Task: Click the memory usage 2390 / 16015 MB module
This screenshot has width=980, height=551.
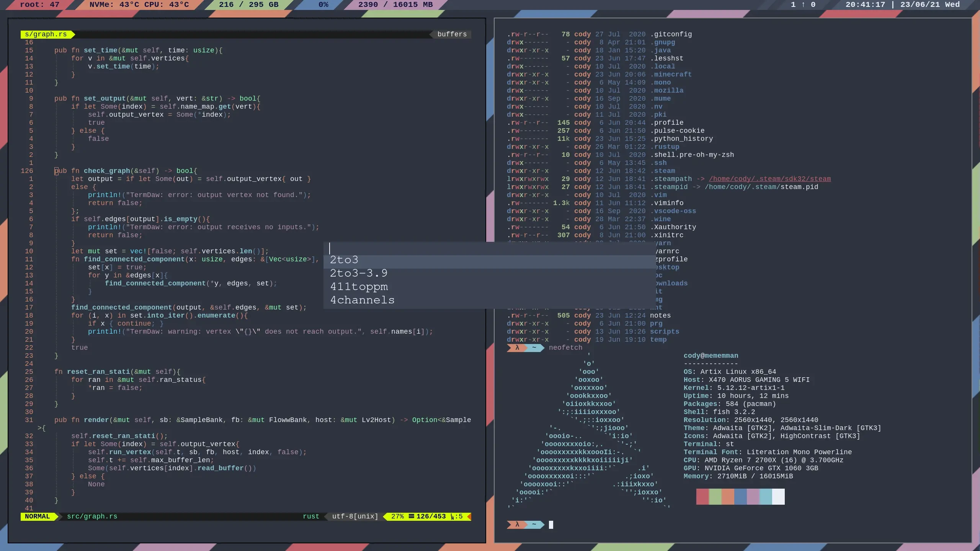Action: 395,5
